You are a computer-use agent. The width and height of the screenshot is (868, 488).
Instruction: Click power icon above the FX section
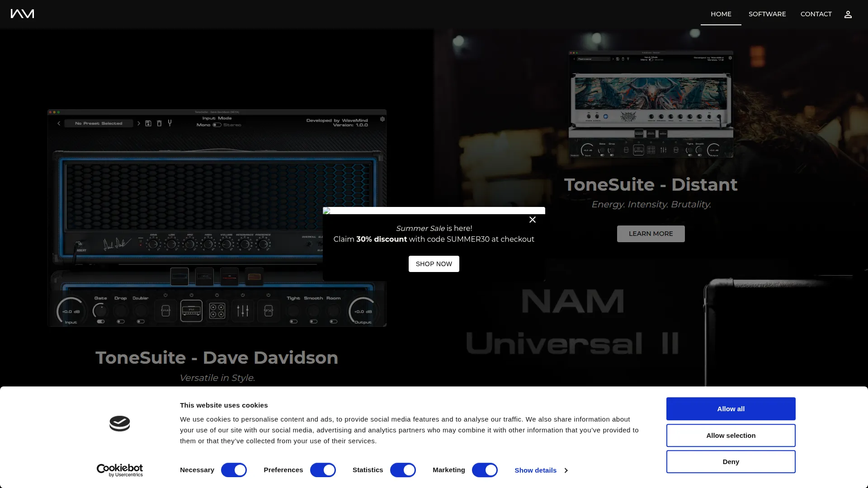click(269, 295)
